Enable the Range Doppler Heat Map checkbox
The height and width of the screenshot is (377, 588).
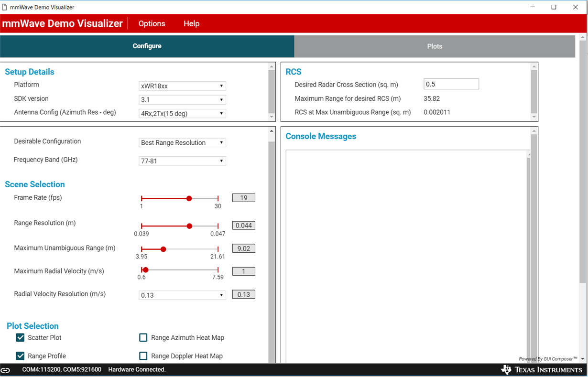(143, 356)
